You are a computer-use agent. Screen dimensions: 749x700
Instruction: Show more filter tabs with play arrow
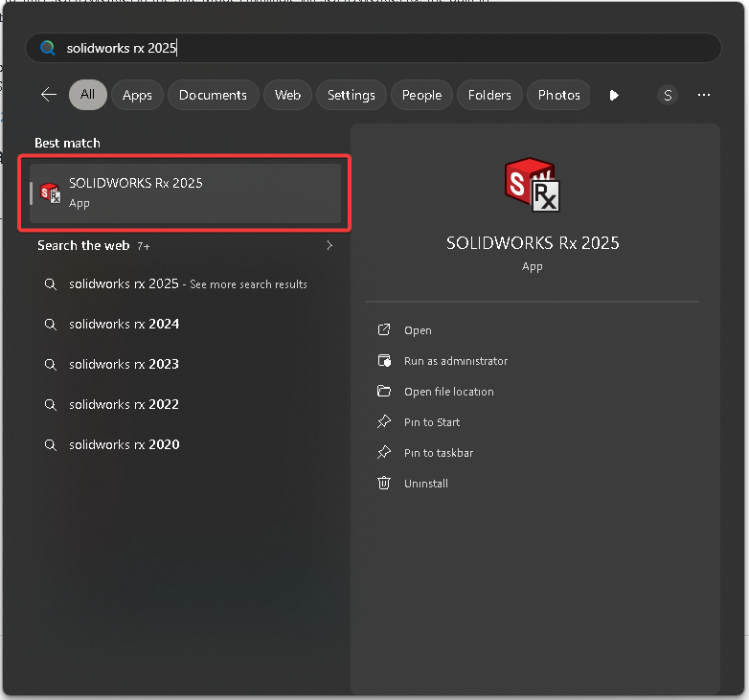coord(614,96)
